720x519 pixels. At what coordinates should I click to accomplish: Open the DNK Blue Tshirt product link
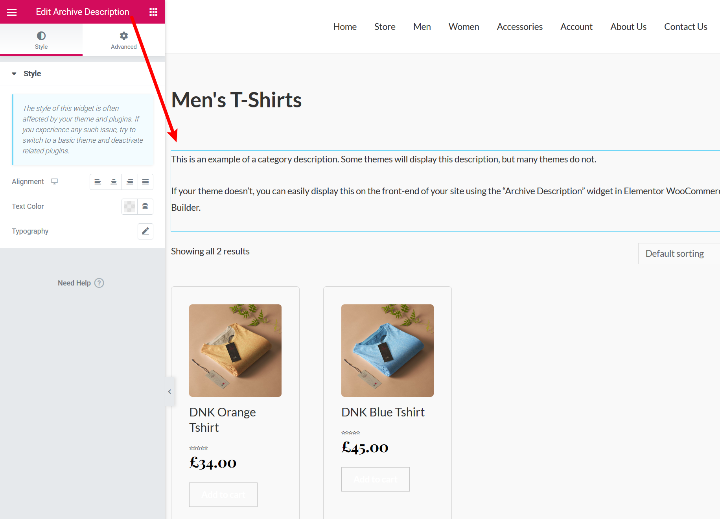[383, 412]
